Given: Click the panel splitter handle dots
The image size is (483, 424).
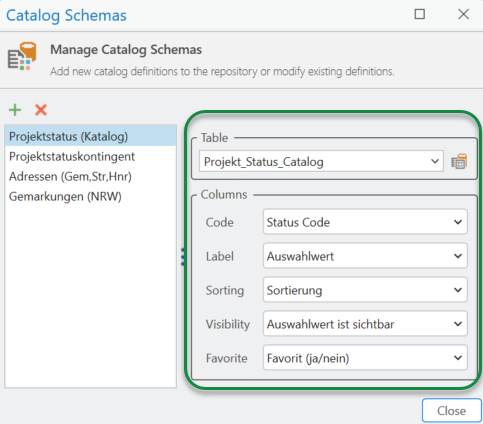Looking at the screenshot, I should [x=183, y=257].
